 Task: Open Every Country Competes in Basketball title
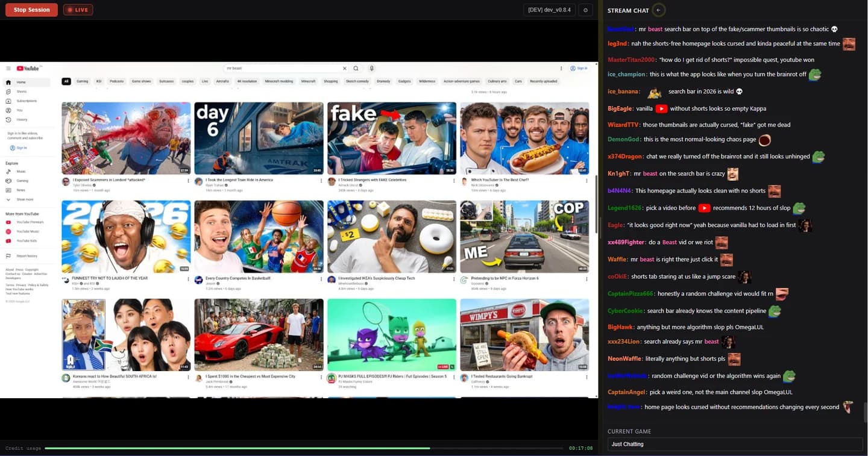tap(238, 278)
